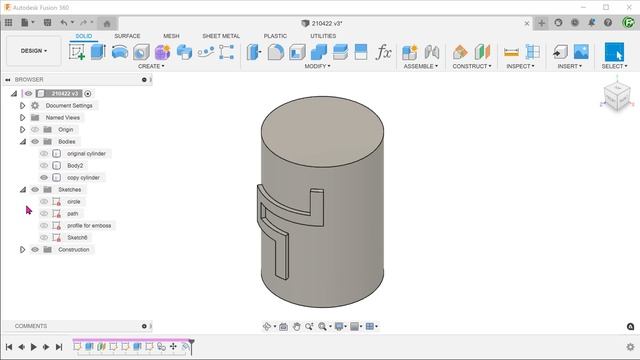This screenshot has width=640, height=360.
Task: Toggle visibility of Body2
Action: [44, 165]
